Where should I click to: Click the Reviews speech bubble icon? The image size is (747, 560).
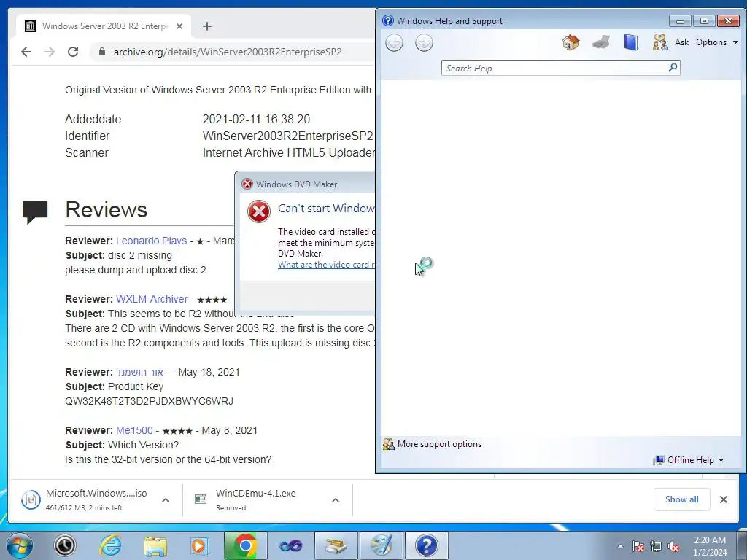tap(35, 212)
